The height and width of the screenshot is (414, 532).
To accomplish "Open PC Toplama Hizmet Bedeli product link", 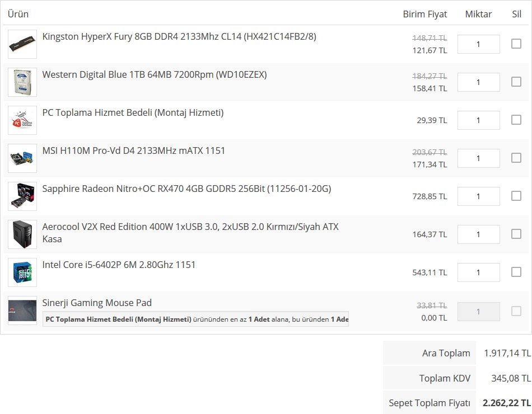I will [x=133, y=112].
